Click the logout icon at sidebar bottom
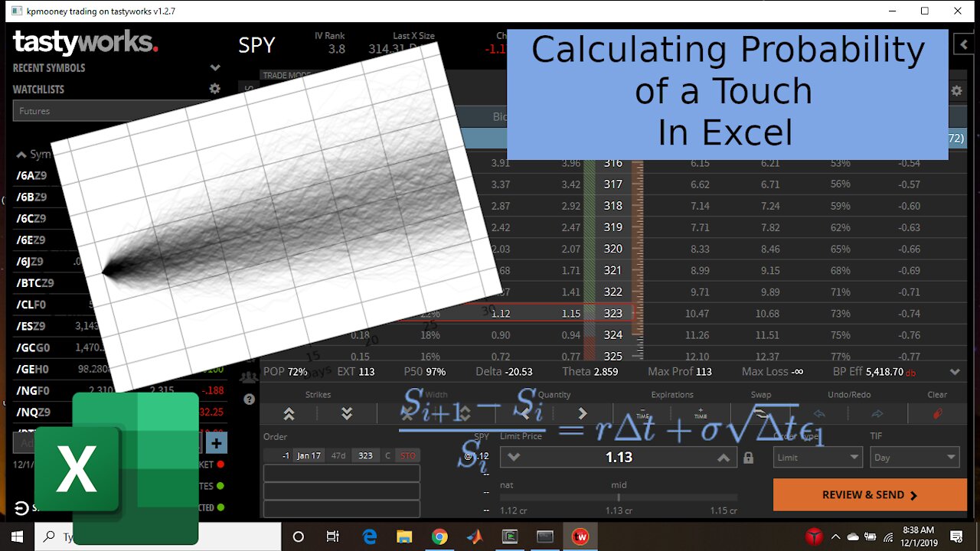The image size is (980, 551). pyautogui.click(x=21, y=507)
